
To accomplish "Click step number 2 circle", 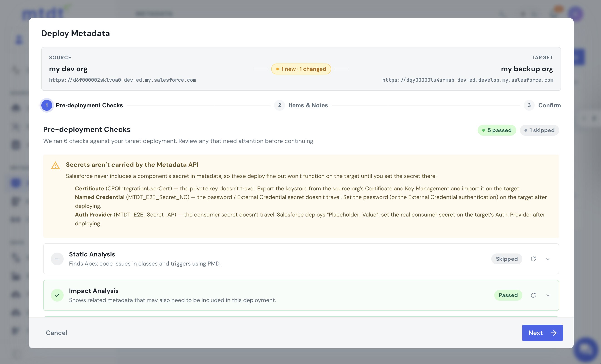I will 280,105.
